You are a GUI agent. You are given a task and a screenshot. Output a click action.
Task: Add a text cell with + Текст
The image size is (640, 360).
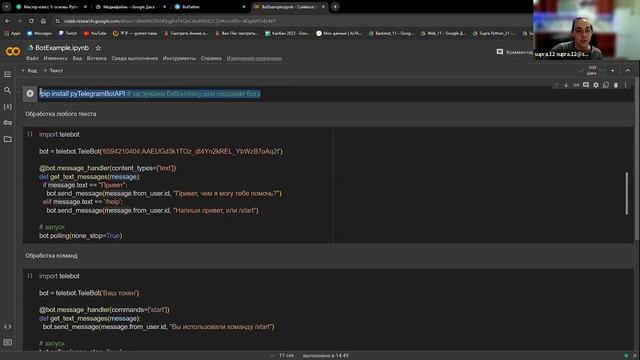[x=53, y=71]
